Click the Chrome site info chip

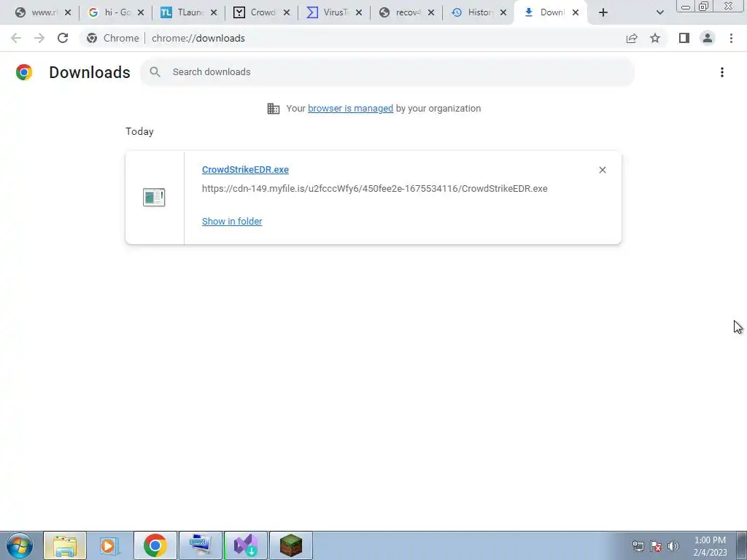coord(113,38)
